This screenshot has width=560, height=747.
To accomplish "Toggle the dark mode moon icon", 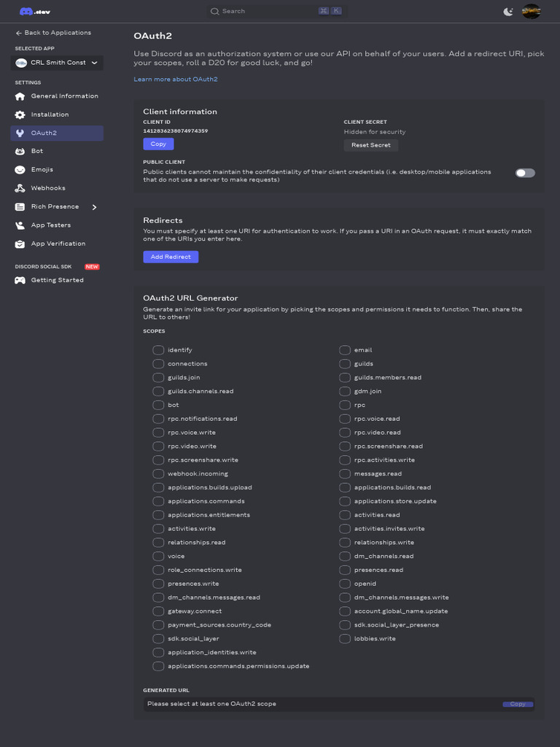I will [x=508, y=12].
